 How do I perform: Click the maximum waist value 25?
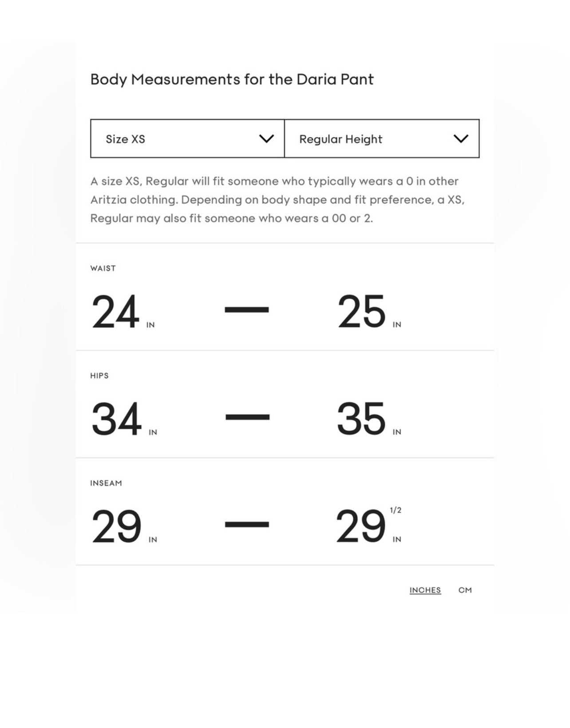361,312
